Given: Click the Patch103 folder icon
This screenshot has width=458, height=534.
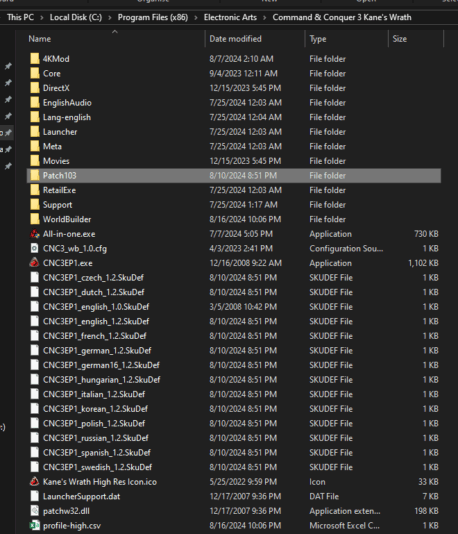Looking at the screenshot, I should pos(35,175).
